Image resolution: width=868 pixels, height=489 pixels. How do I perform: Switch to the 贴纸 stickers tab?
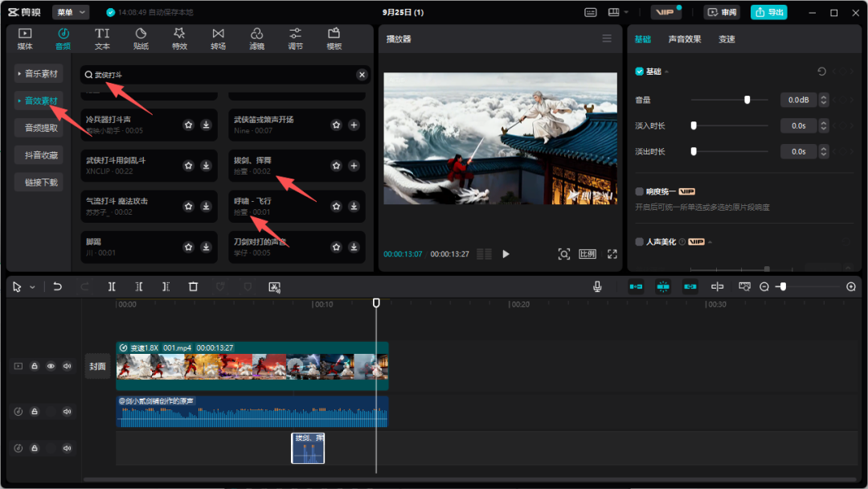click(141, 39)
